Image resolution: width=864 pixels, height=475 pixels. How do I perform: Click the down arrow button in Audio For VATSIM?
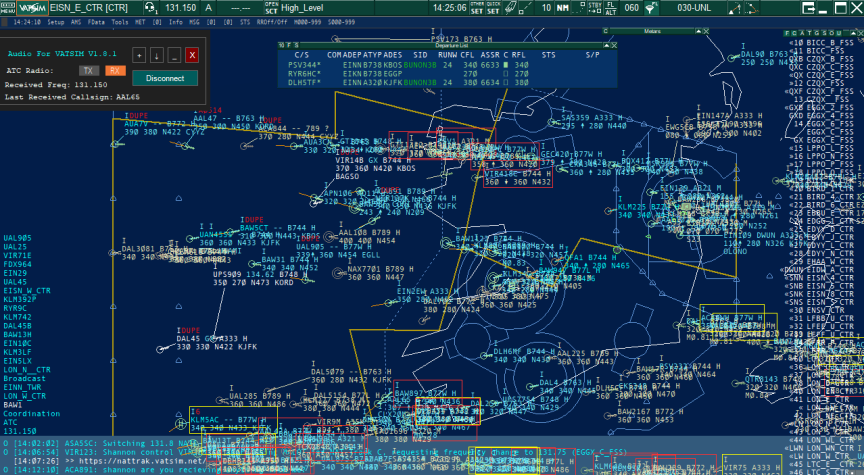(156, 55)
